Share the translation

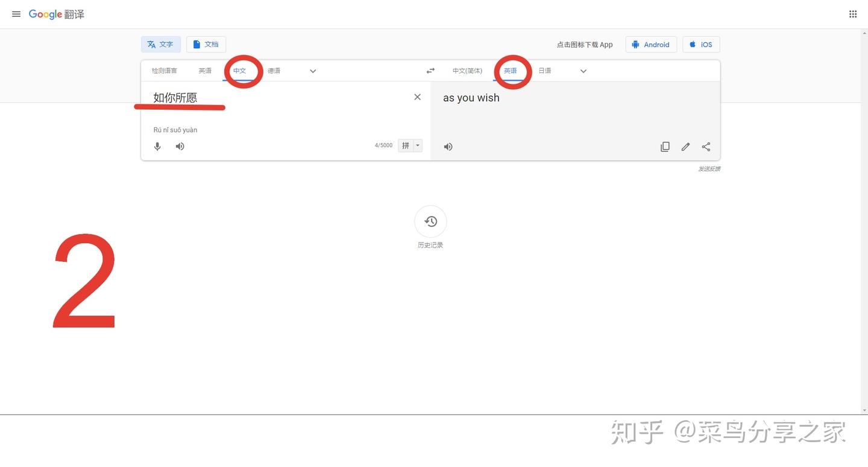[706, 147]
